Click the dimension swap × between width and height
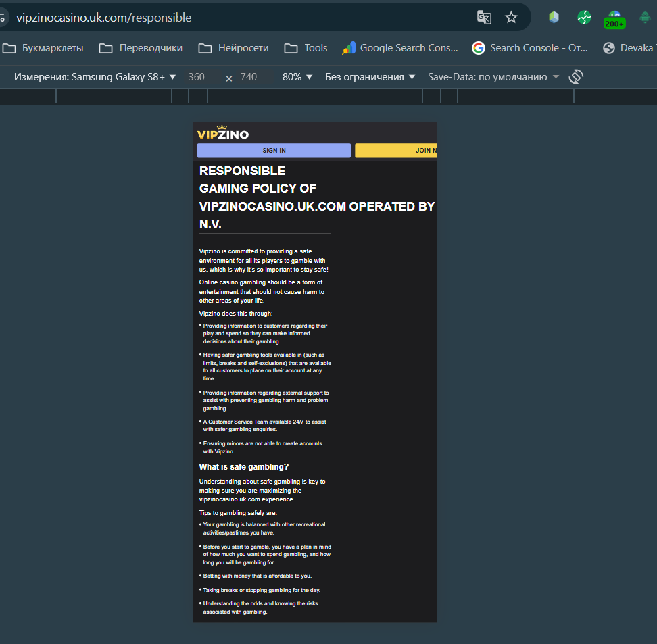 228,78
